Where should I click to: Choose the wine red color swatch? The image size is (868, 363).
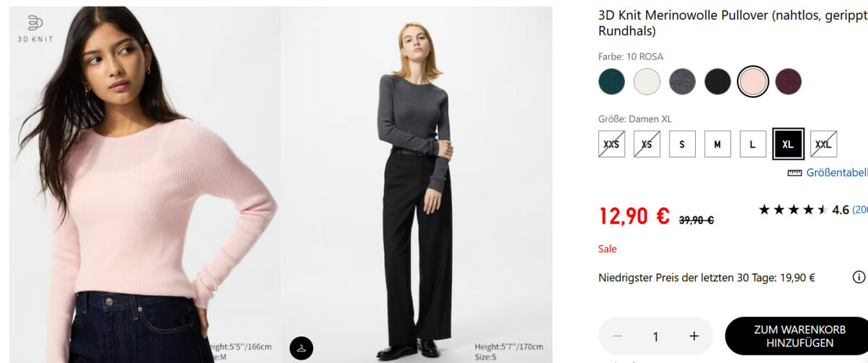point(788,82)
